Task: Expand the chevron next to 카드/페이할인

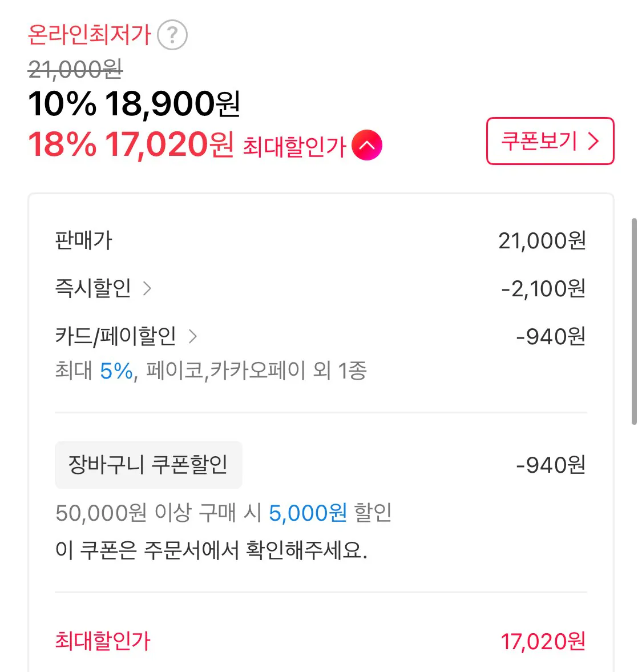Action: point(193,336)
